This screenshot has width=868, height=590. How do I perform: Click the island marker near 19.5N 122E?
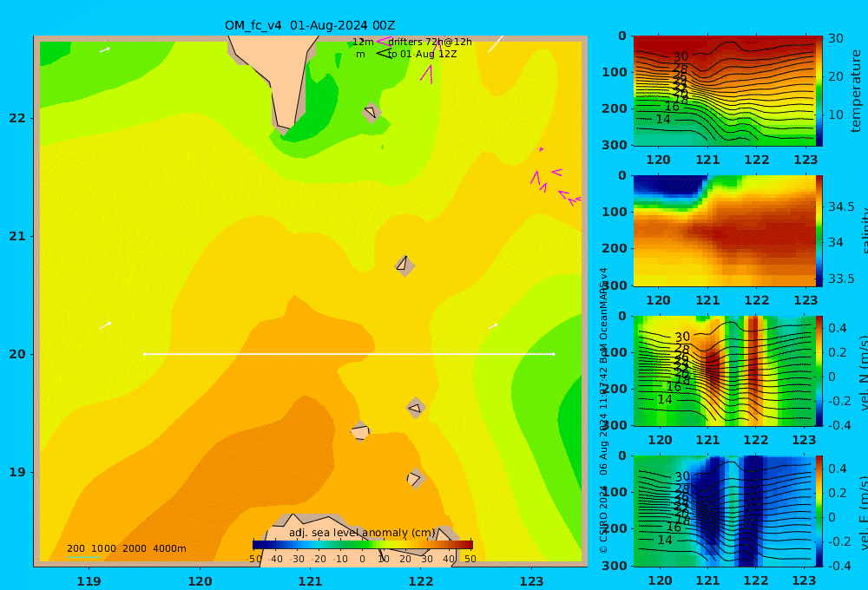416,409
